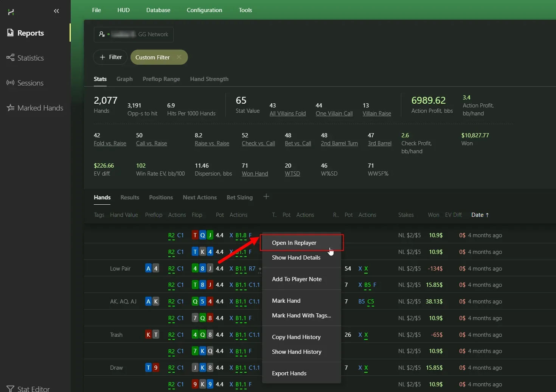Switch to the Bet Sizing tab
The height and width of the screenshot is (392, 556).
(x=239, y=198)
